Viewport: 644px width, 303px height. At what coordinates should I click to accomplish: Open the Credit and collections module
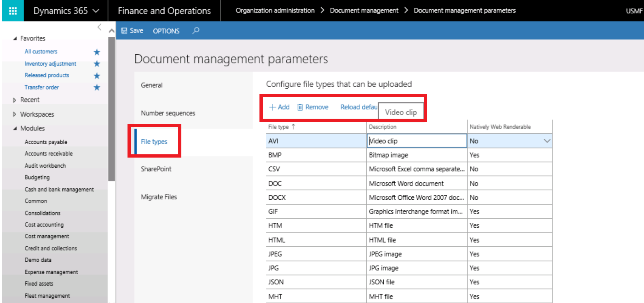[51, 248]
